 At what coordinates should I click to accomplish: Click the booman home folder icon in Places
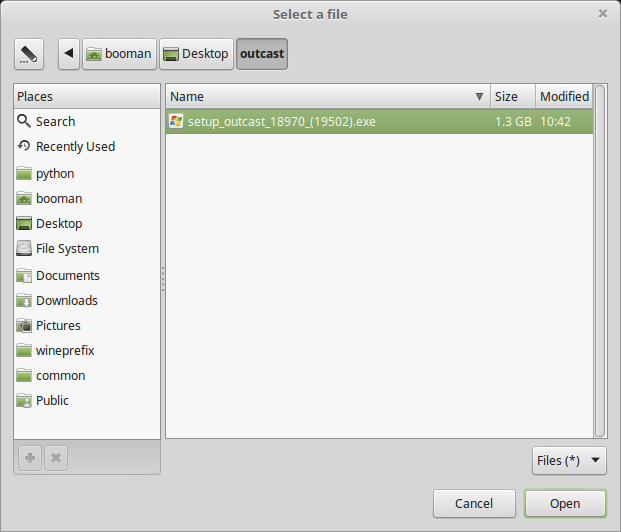[x=24, y=198]
